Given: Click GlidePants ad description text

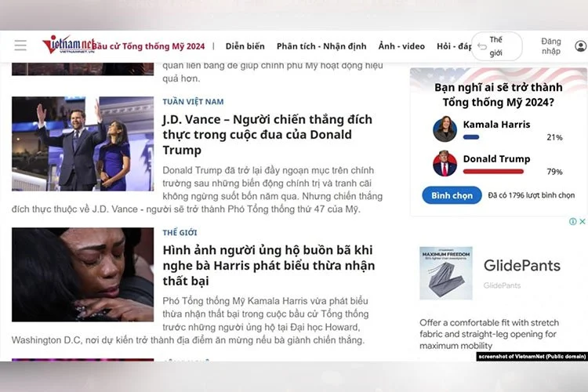Looking at the screenshot, I should [489, 334].
